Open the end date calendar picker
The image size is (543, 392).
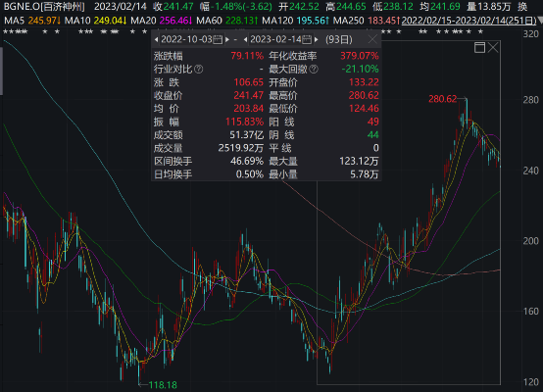point(307,40)
